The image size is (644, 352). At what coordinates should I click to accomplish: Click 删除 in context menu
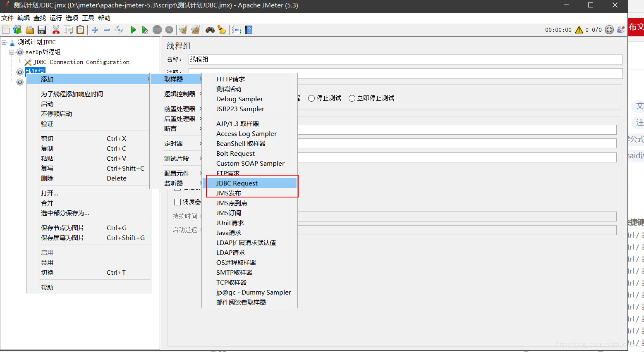pos(89,178)
